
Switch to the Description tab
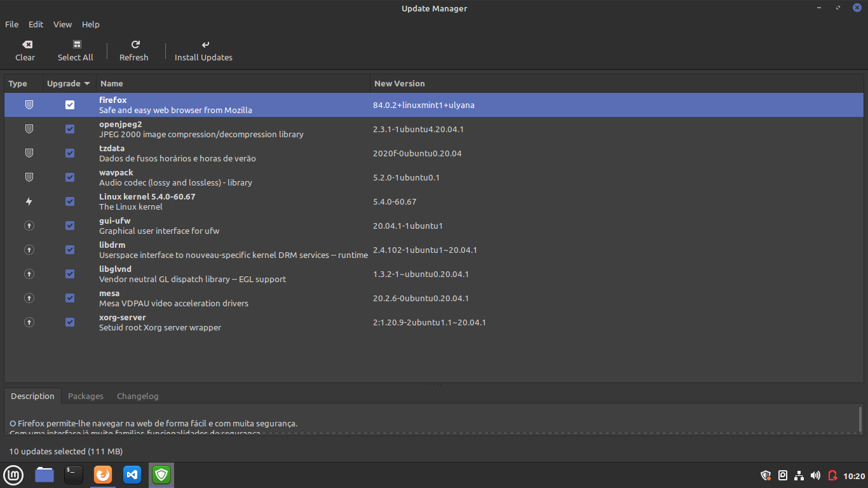[32, 396]
